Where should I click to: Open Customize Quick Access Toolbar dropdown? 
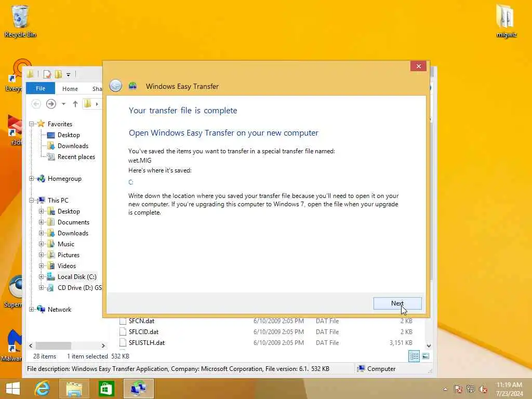[x=68, y=74]
